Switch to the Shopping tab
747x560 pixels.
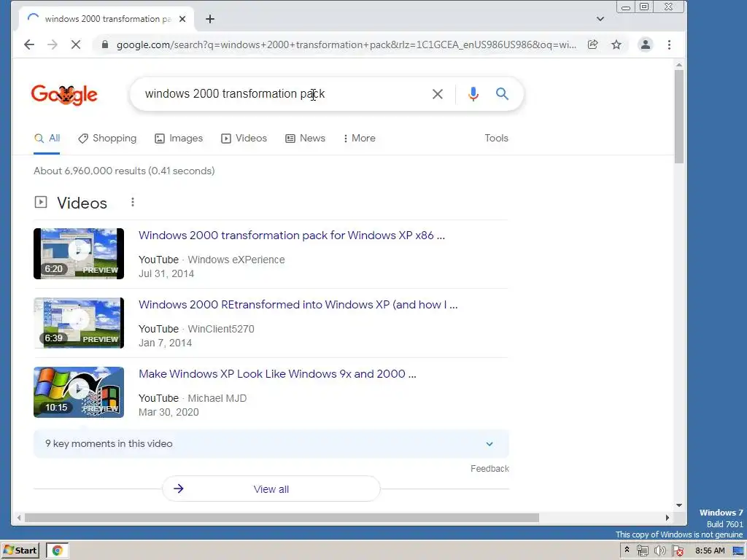[107, 139]
